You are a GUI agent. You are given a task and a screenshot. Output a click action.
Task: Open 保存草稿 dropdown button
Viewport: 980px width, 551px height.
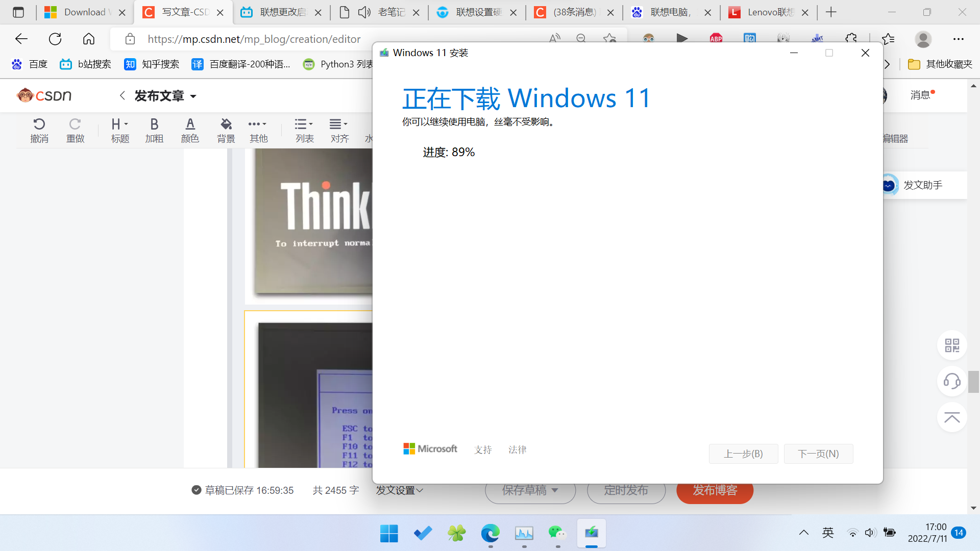[530, 490]
